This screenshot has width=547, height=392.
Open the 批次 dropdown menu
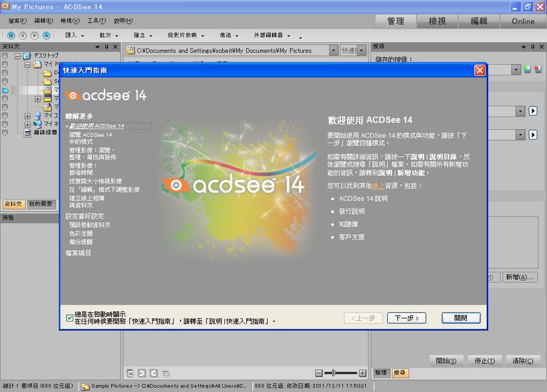[109, 35]
